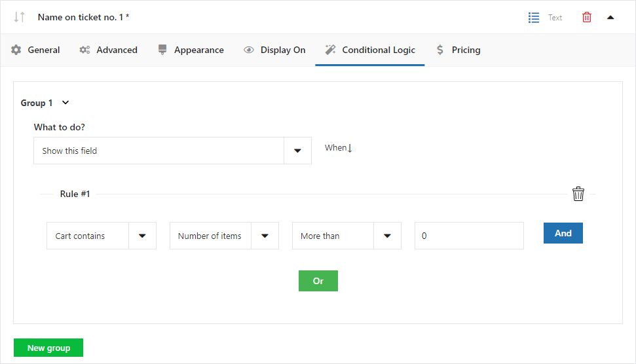
Task: Click the General gear icon
Action: (16, 50)
